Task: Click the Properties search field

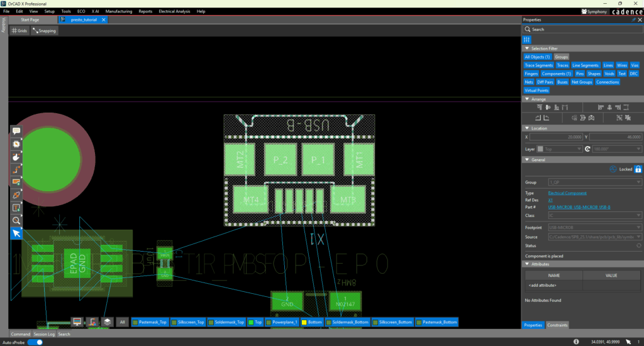Action: (x=582, y=29)
